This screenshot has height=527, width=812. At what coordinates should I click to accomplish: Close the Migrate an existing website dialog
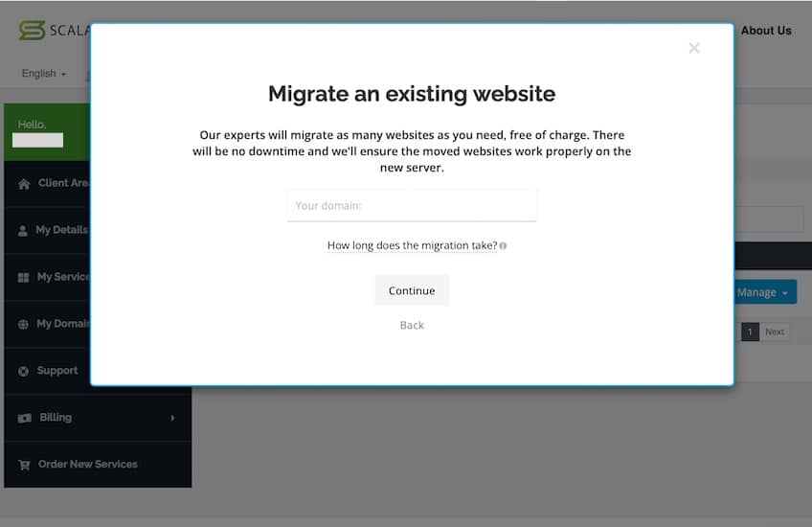click(694, 48)
